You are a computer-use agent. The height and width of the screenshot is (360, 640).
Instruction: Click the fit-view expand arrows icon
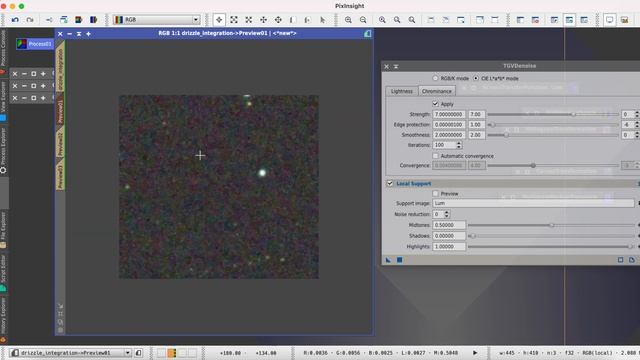coord(234,20)
